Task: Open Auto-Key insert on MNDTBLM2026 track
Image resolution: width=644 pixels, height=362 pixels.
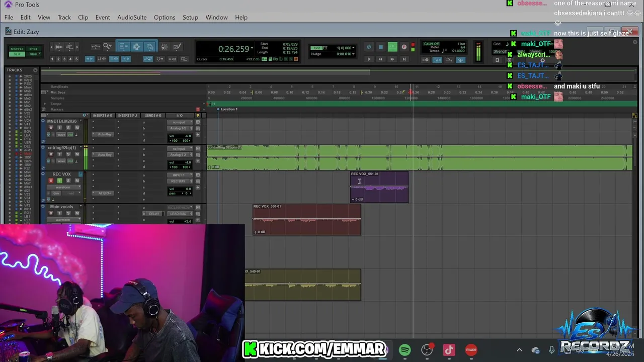Action: (103, 134)
